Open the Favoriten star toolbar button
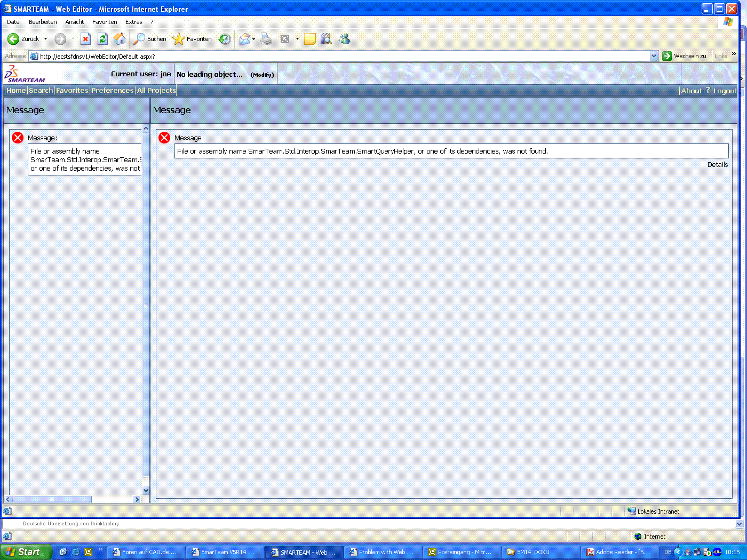The image size is (747, 560). coord(192,39)
